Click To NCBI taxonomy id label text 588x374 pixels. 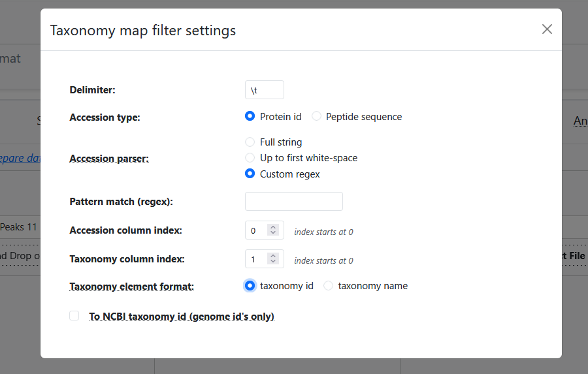pos(182,317)
